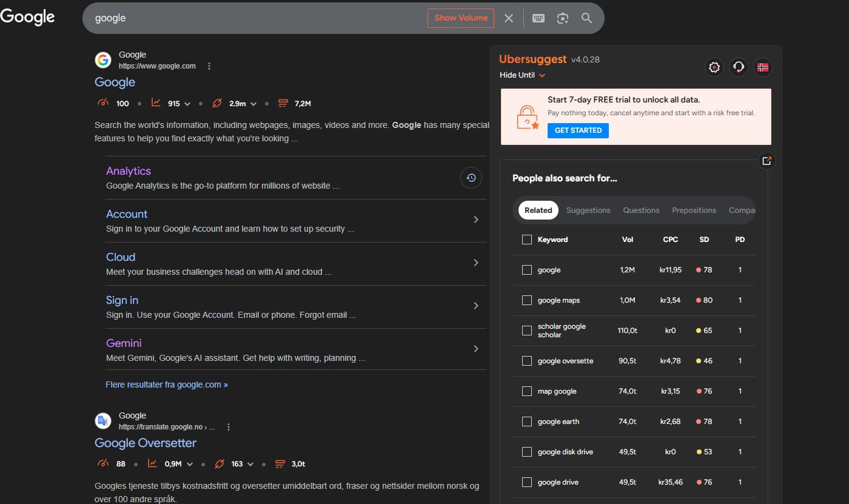
Task: Tick the google earth keyword checkbox
Action: coord(526,422)
